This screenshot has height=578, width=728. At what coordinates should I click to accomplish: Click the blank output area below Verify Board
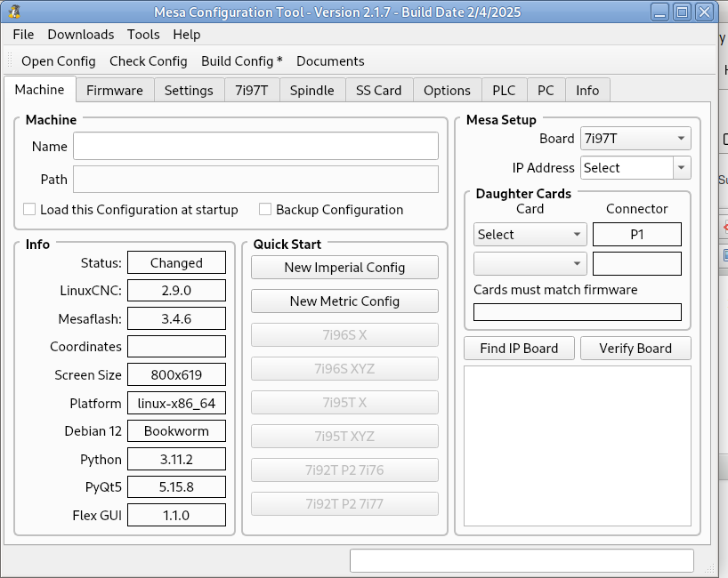pyautogui.click(x=578, y=446)
